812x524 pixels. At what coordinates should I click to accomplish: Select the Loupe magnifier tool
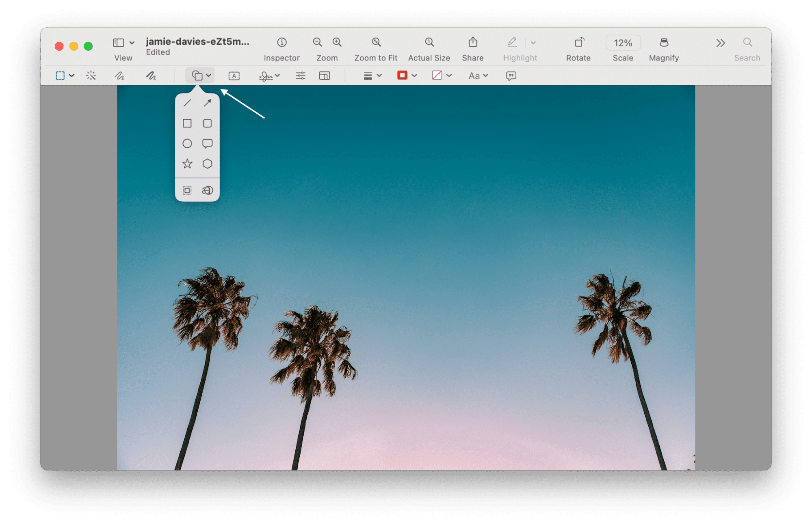208,190
